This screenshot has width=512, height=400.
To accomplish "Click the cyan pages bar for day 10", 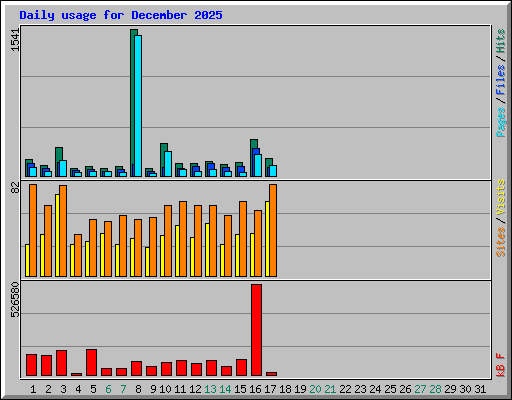I will coord(168,164).
